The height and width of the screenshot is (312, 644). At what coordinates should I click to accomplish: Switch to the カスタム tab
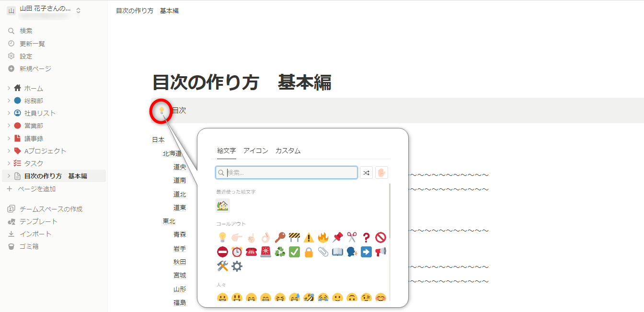[x=288, y=150]
